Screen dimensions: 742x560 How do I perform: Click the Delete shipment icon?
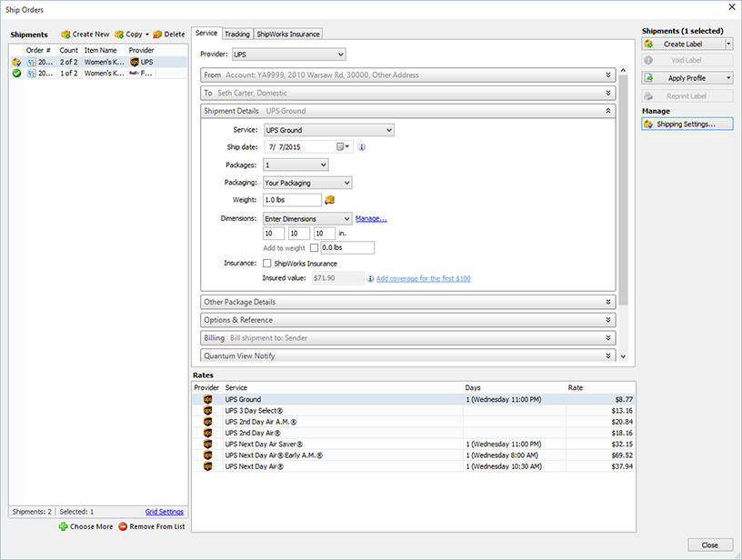click(157, 35)
